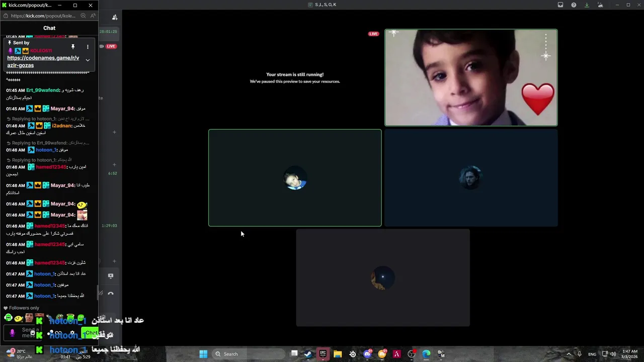
Task: Open Discord inbox icon in title bar
Action: 560,5
